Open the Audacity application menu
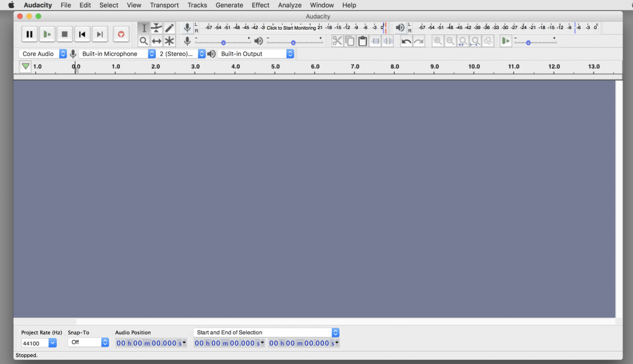Image resolution: width=633 pixels, height=364 pixels. 38,5
